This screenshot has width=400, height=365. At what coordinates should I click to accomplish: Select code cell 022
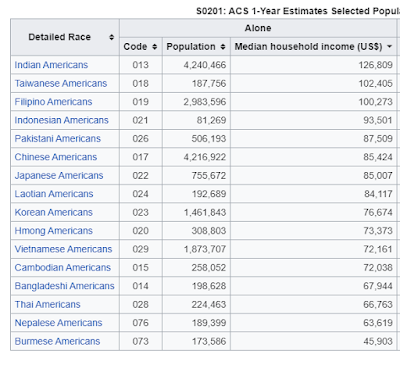pyautogui.click(x=140, y=175)
